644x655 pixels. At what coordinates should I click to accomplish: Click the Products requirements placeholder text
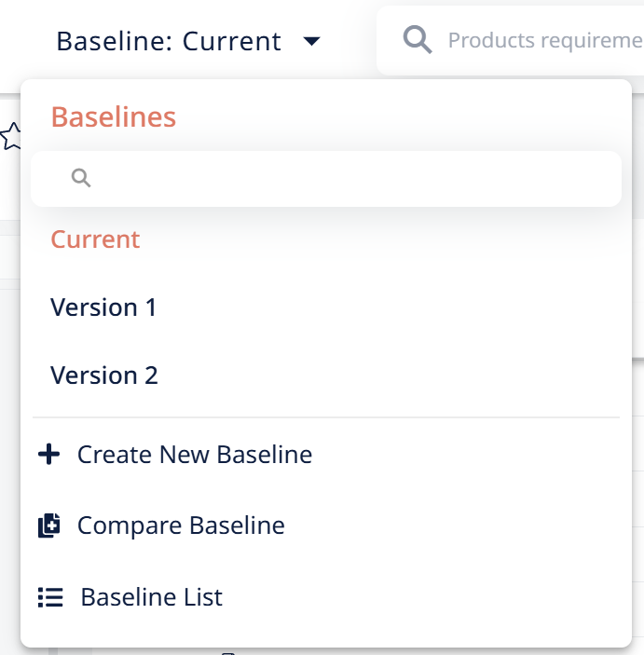click(545, 40)
